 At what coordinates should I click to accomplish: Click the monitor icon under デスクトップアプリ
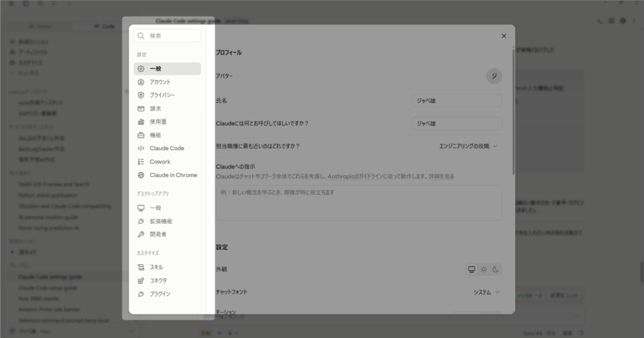pyautogui.click(x=141, y=208)
